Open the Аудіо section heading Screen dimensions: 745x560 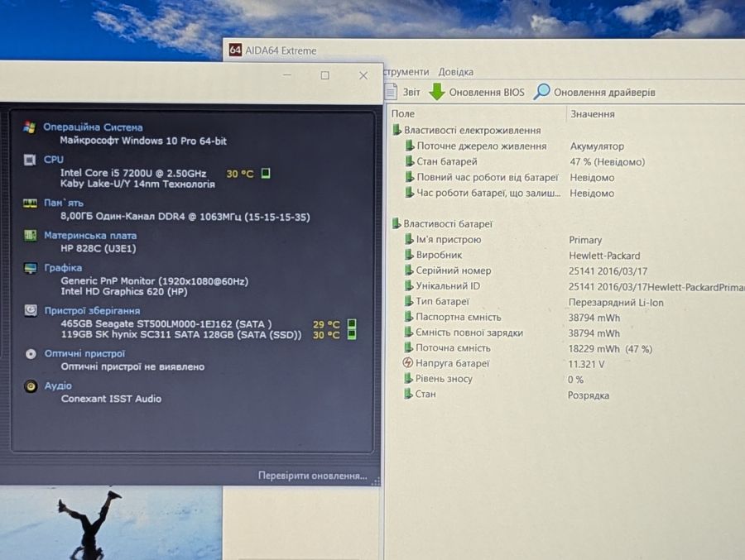tap(58, 385)
